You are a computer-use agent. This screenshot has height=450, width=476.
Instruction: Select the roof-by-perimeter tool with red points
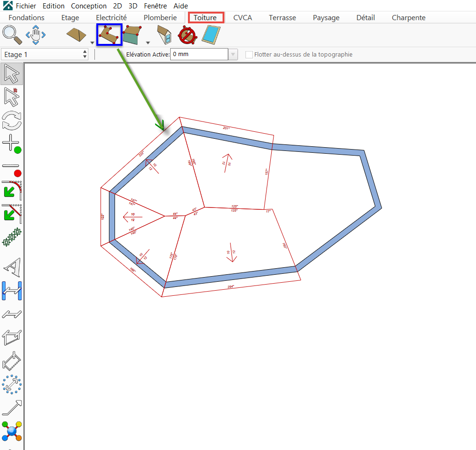(109, 35)
